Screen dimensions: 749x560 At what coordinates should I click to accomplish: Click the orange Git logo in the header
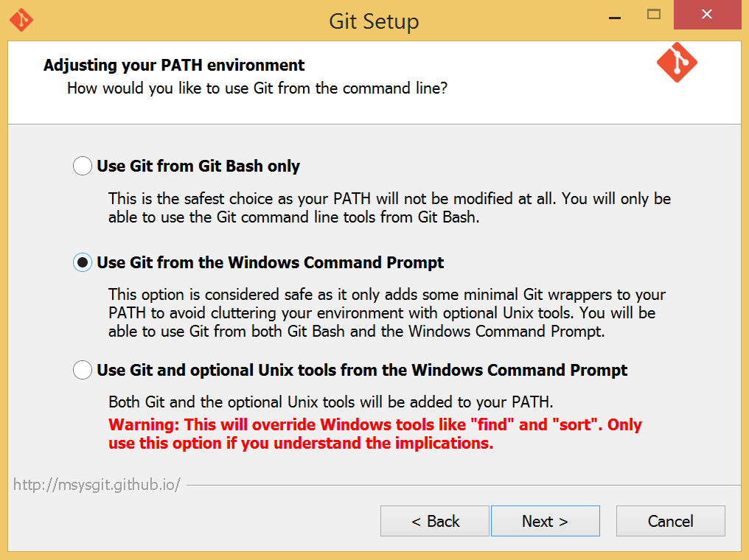tap(677, 63)
